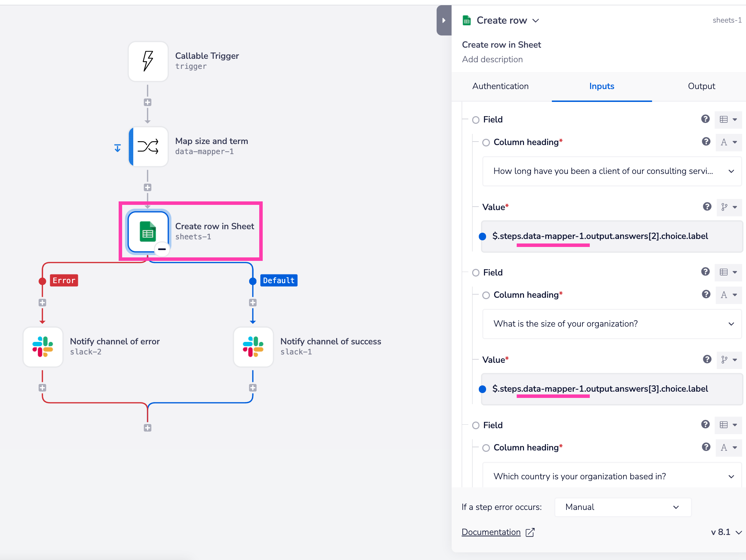This screenshot has height=560, width=746.
Task: Click the Callable Trigger lightning icon
Action: [148, 62]
